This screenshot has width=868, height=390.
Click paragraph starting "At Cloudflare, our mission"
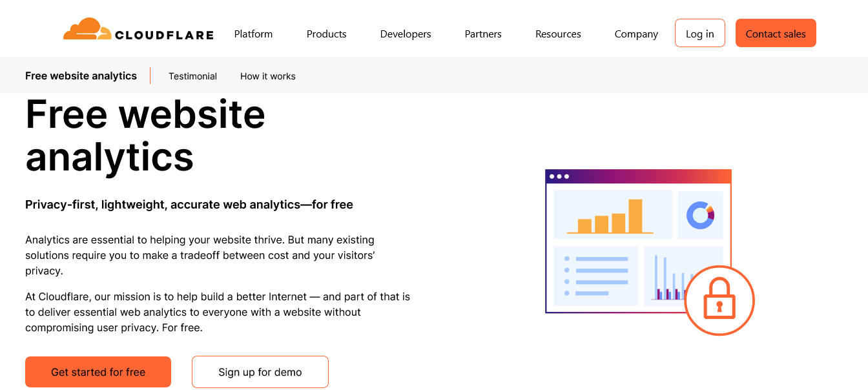pyautogui.click(x=218, y=312)
